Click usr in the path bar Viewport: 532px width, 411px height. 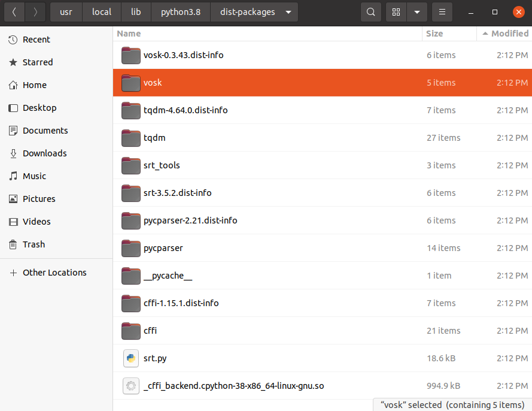click(x=65, y=11)
